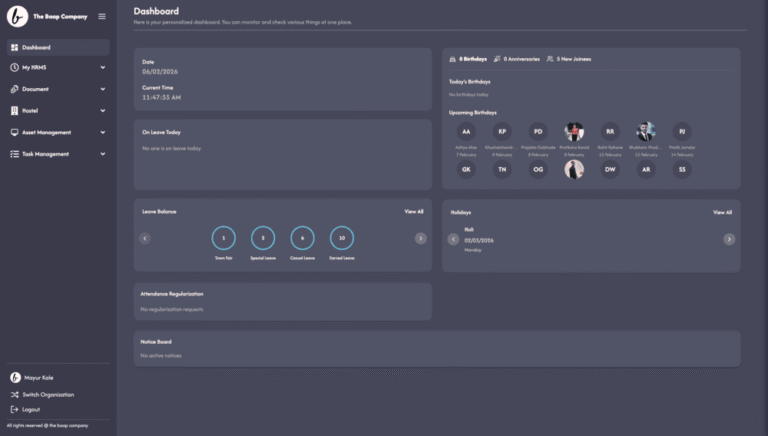Click the Leave Balance previous arrow
The height and width of the screenshot is (436, 768).
(145, 238)
